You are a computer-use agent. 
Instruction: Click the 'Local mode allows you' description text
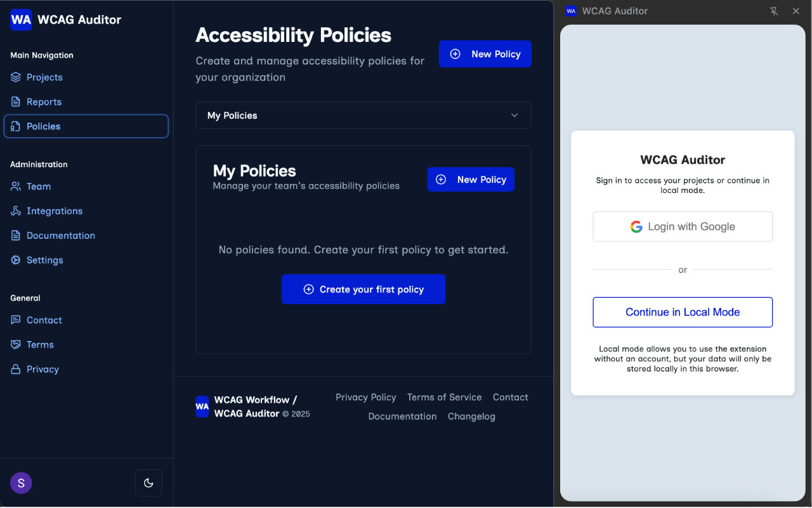tap(683, 359)
